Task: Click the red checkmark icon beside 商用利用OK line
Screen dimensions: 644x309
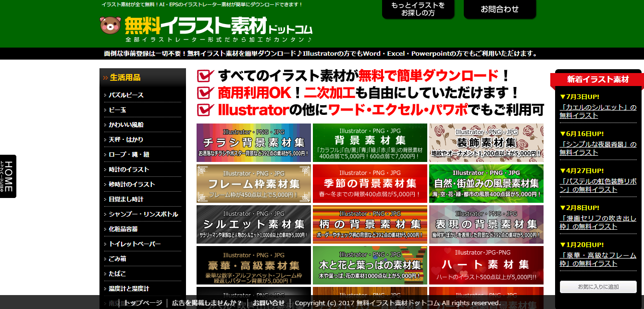Action: [204, 92]
